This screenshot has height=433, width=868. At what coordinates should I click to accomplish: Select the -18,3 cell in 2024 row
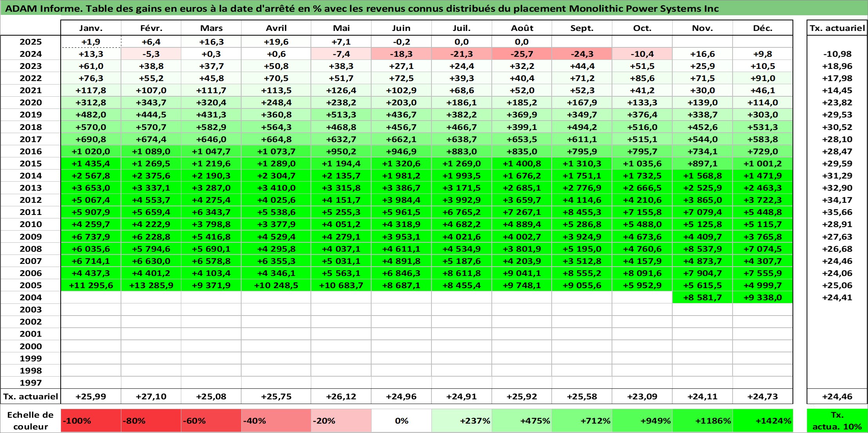(x=401, y=54)
